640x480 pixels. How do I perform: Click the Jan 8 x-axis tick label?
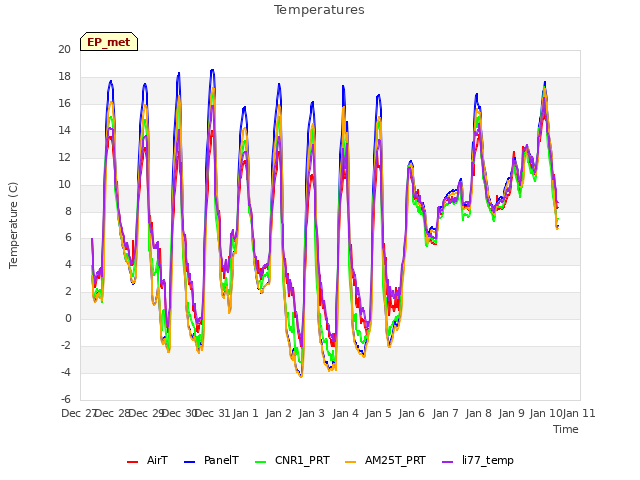(479, 413)
